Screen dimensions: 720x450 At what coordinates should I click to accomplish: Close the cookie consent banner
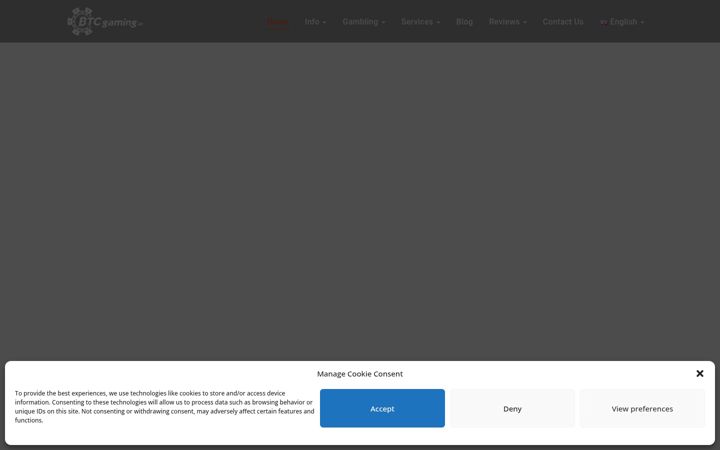699,373
